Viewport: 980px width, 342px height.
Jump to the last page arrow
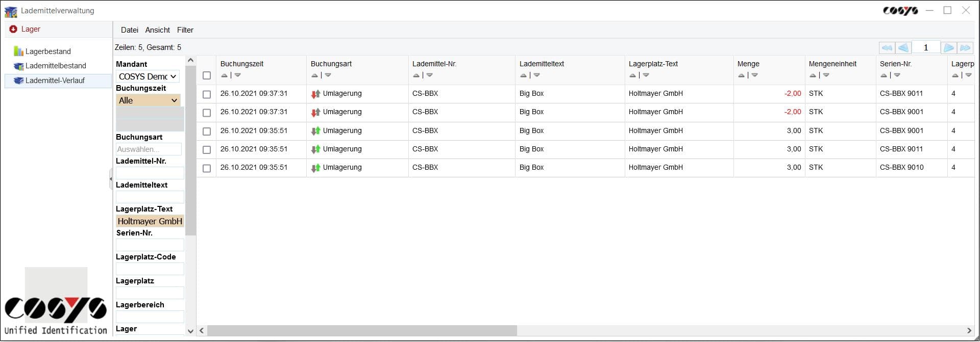pos(965,47)
